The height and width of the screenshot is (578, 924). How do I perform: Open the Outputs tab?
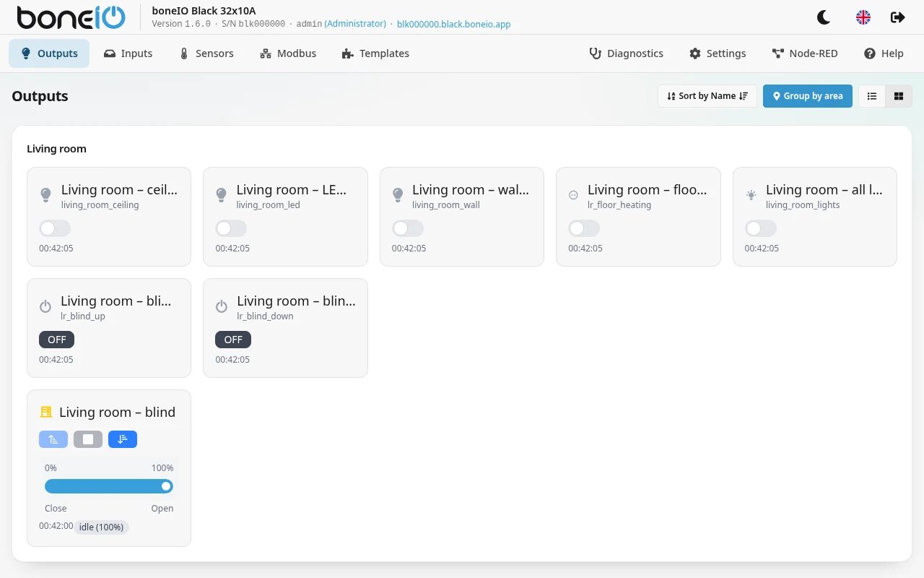pos(49,53)
